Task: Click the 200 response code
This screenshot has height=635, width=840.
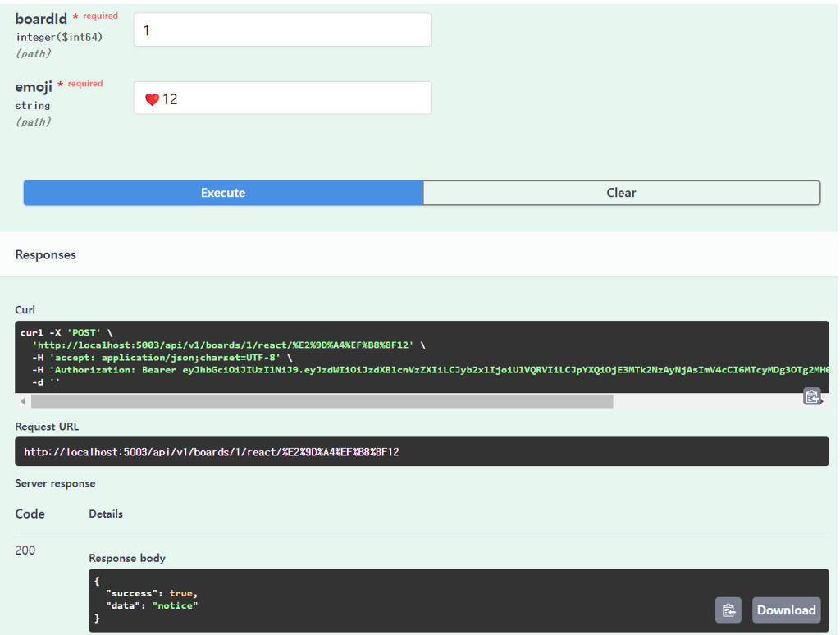Action: click(x=25, y=550)
